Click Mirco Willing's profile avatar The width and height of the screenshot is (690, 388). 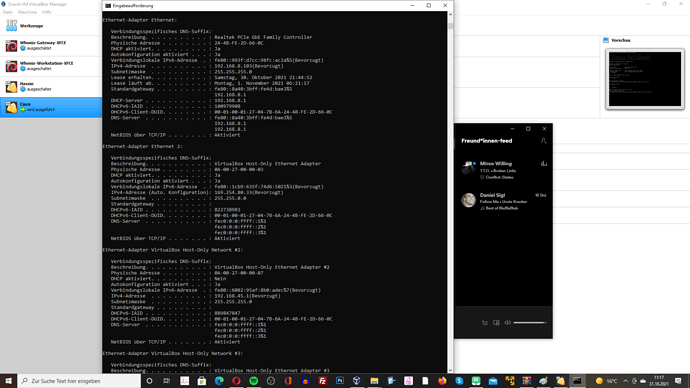[468, 168]
